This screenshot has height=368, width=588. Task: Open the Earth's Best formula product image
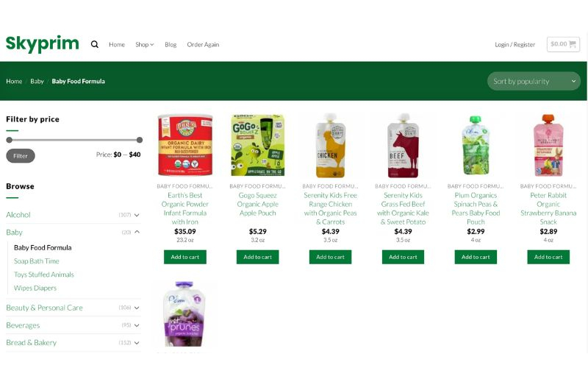coord(185,145)
